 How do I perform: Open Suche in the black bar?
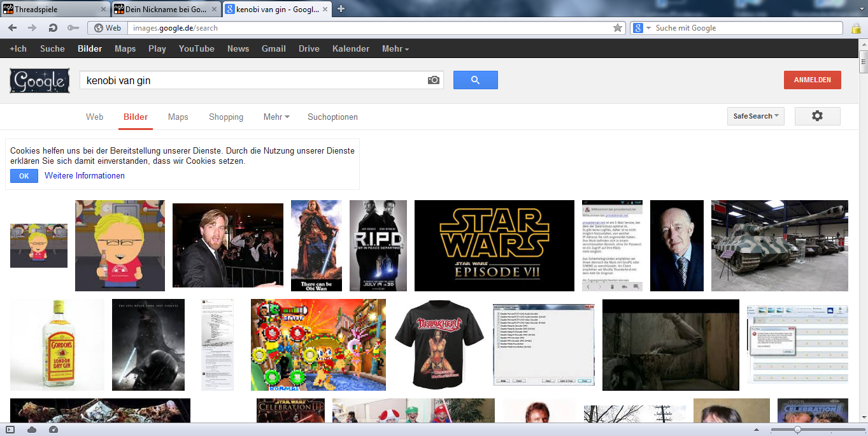click(x=52, y=48)
